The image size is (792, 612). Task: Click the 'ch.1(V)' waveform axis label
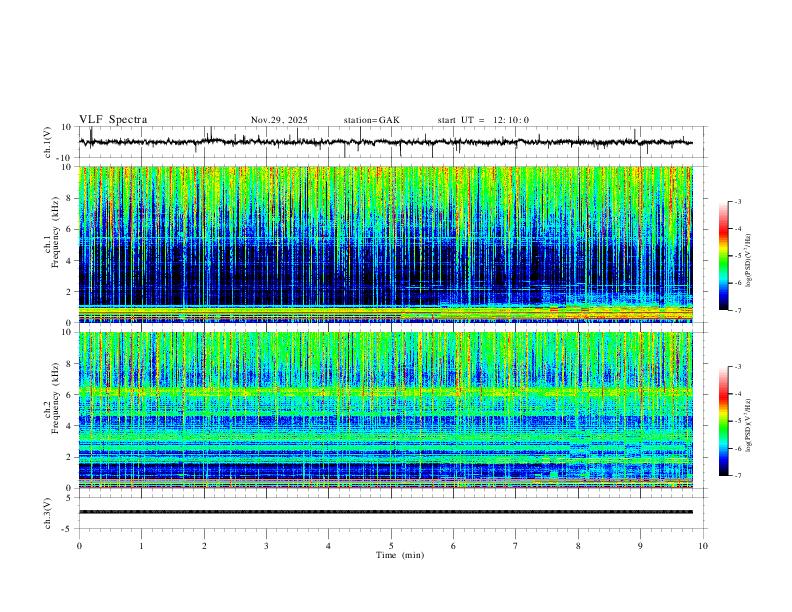click(48, 142)
